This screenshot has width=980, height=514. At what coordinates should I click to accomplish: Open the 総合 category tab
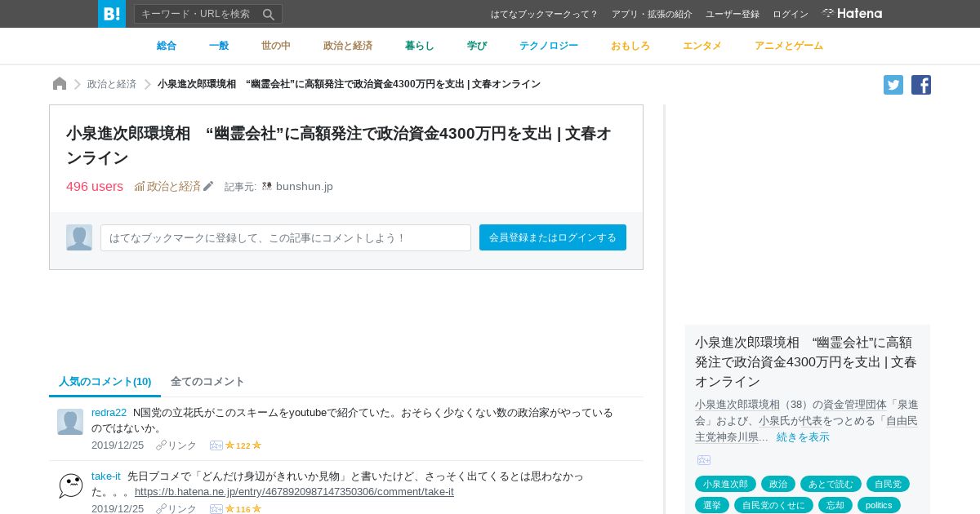point(167,46)
